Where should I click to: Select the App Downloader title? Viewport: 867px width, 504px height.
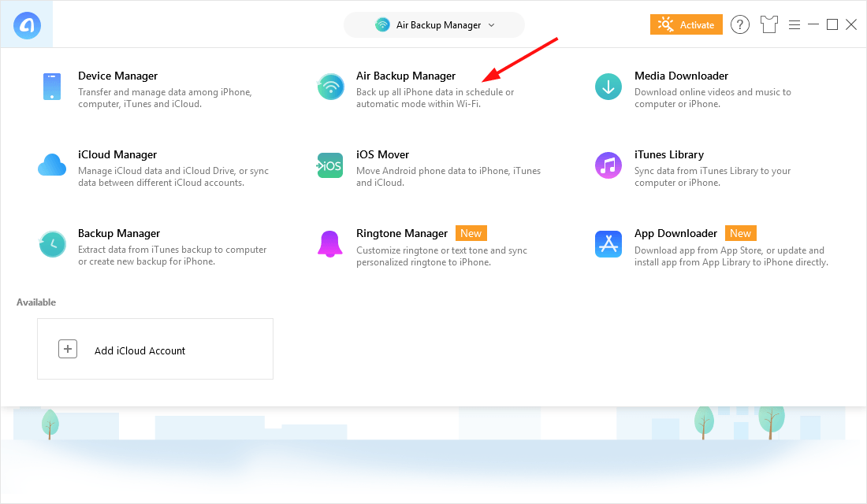click(675, 233)
